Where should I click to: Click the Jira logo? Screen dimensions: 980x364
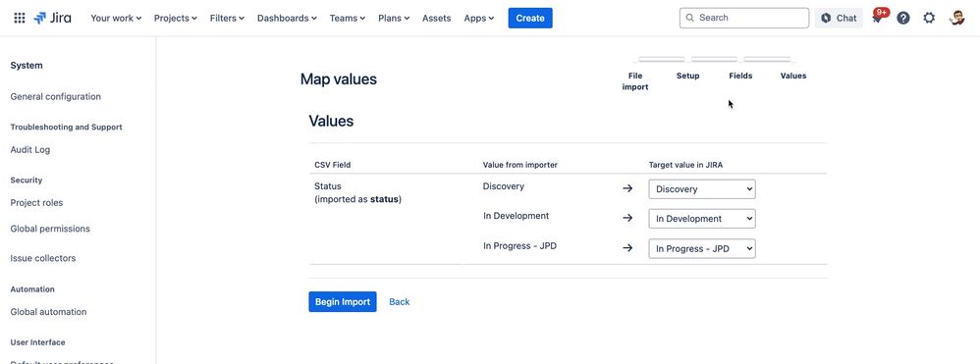pyautogui.click(x=52, y=18)
